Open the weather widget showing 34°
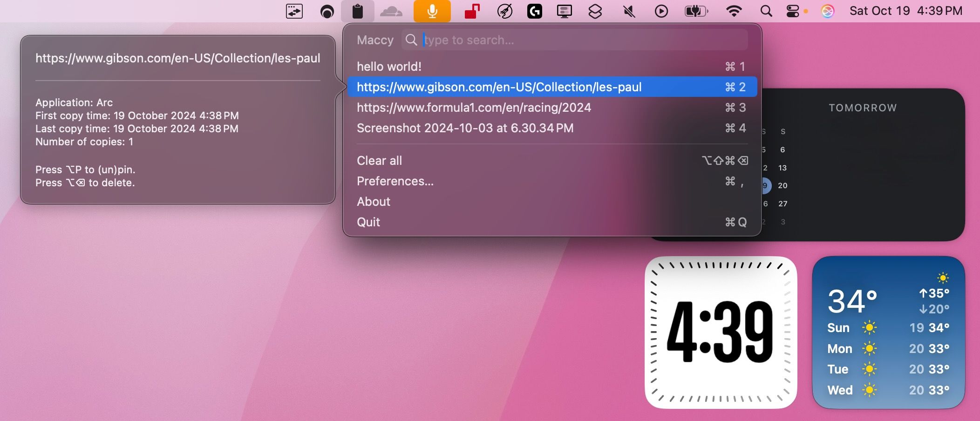Viewport: 980px width, 421px height. tap(888, 332)
